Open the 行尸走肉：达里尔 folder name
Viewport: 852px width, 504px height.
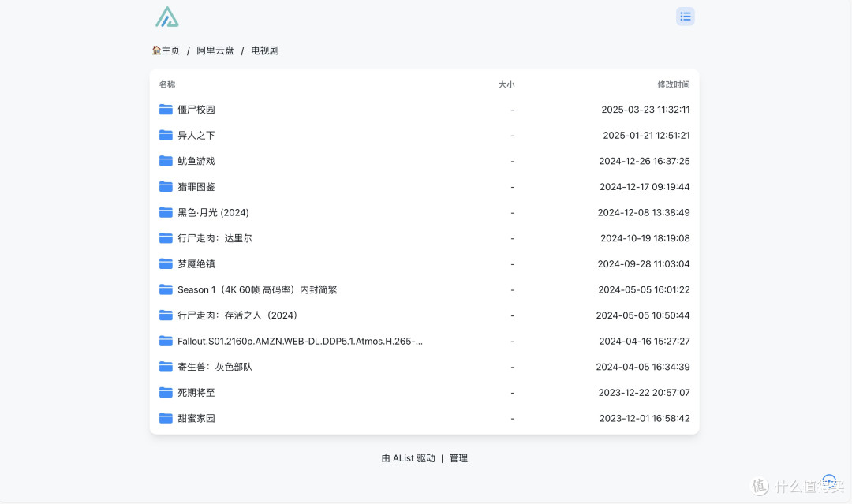(x=215, y=238)
